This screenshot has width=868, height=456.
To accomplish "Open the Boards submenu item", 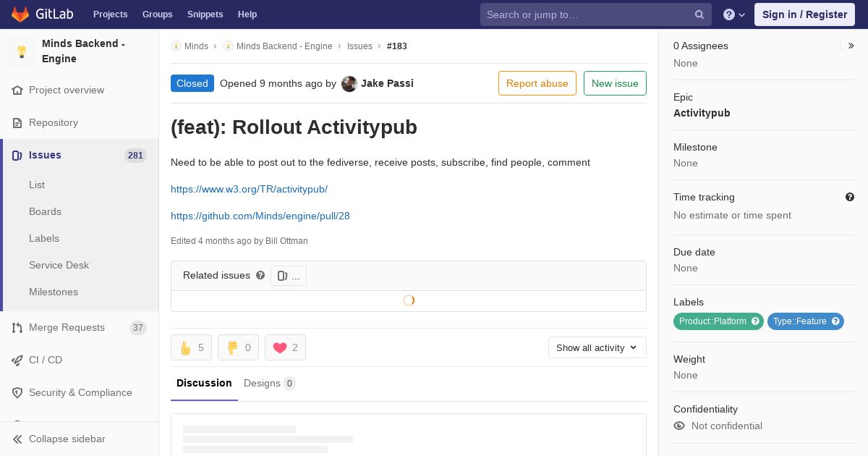I will (45, 211).
